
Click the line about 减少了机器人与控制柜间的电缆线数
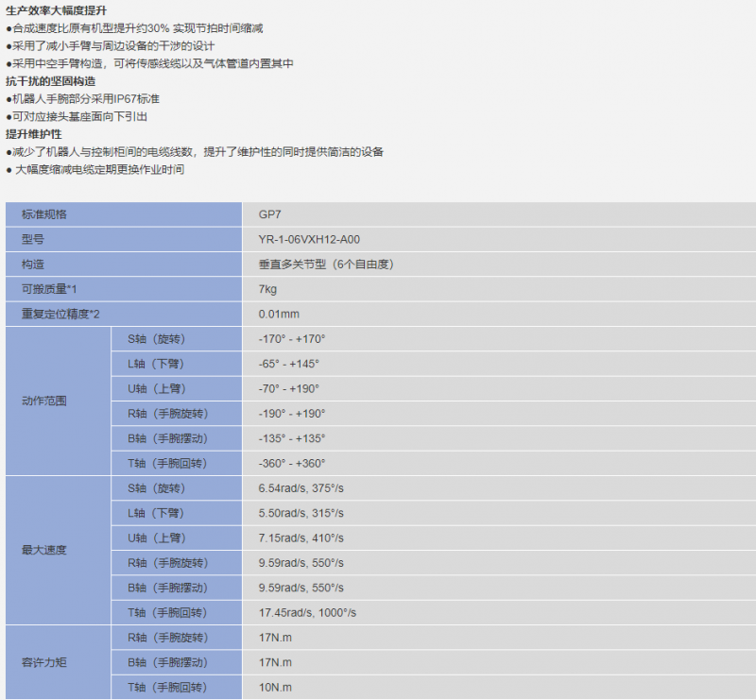(x=195, y=152)
